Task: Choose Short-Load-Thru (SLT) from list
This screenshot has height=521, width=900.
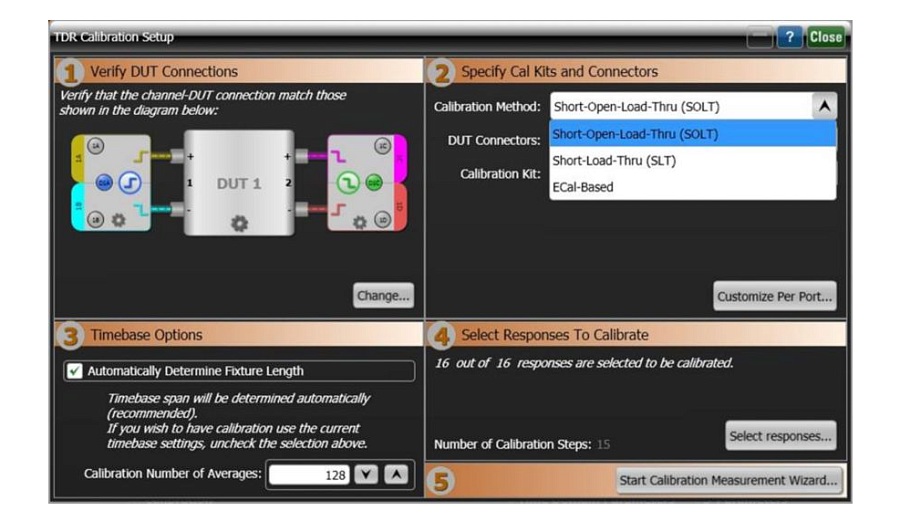Action: click(692, 160)
